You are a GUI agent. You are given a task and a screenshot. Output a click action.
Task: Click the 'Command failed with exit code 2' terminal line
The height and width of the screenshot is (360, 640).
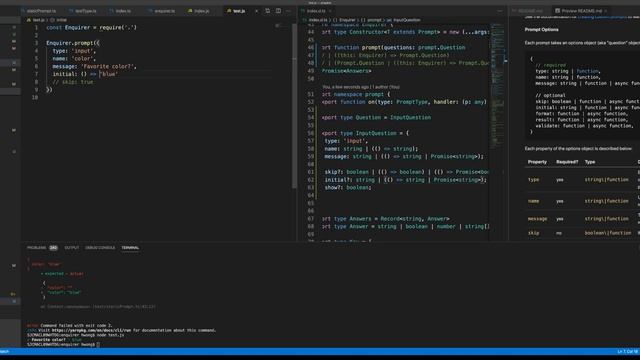point(70,325)
